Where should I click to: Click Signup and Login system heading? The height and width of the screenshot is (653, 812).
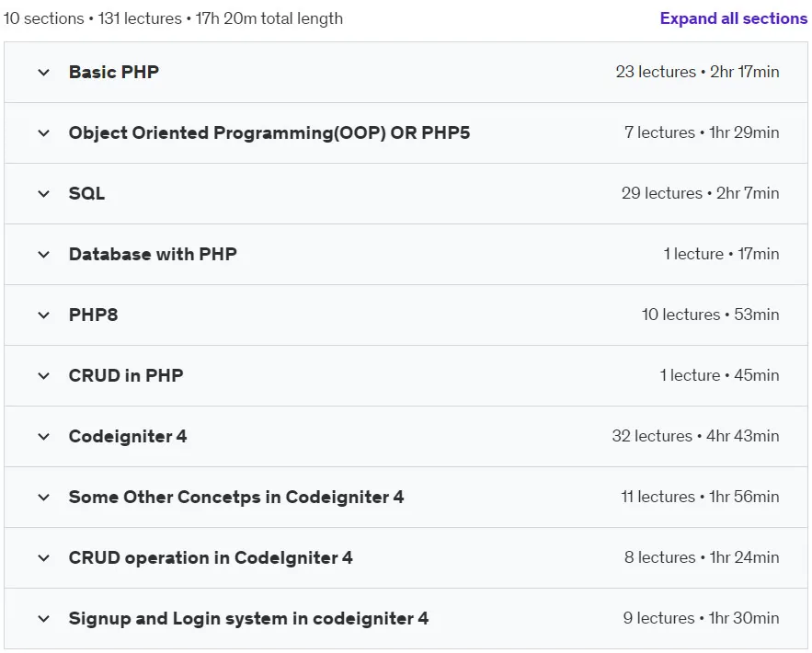coord(248,618)
